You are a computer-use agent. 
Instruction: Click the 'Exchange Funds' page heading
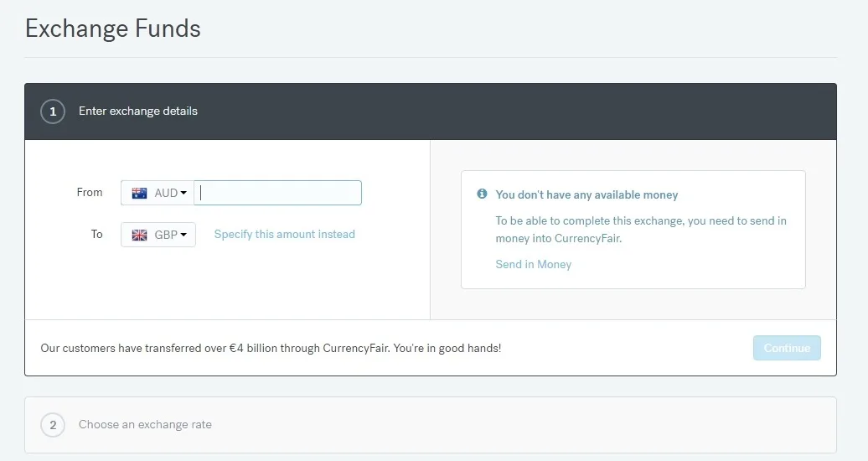click(113, 28)
